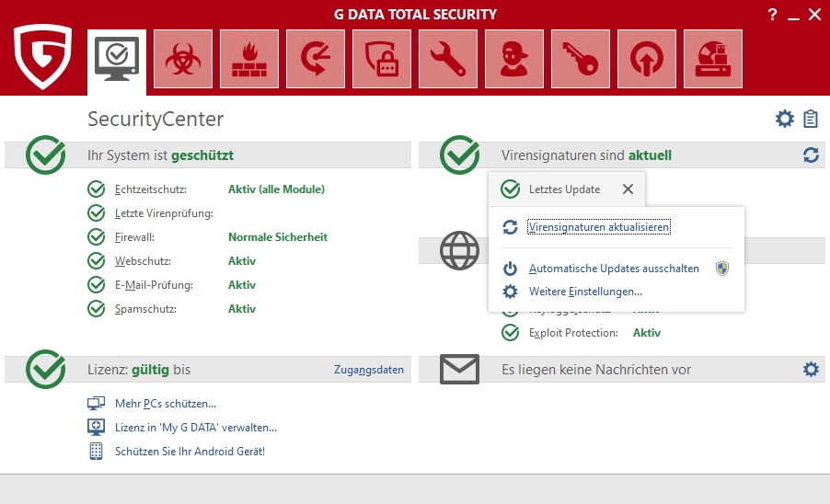Screen dimensions: 830x504
Task: Open the Webschutz entry
Action: [x=143, y=260]
